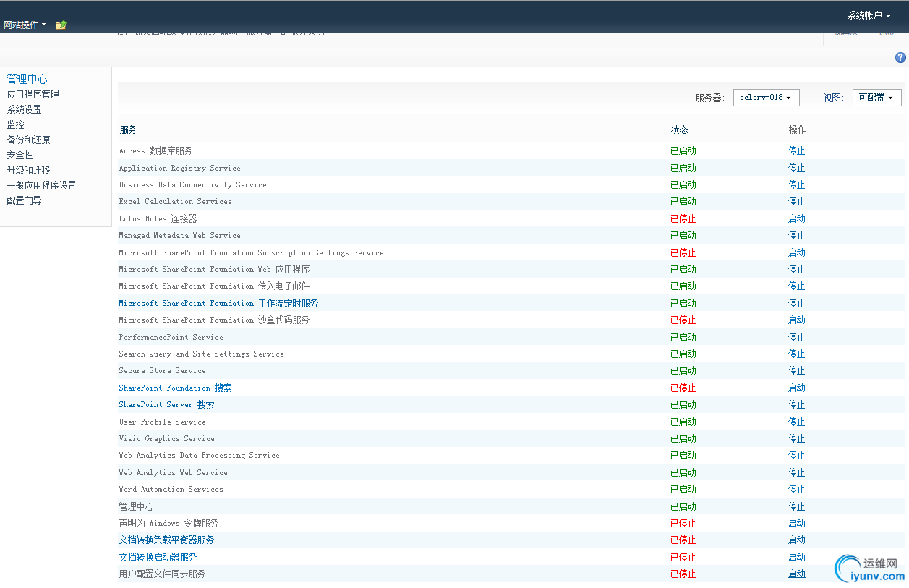Click the 服务 column header

(x=128, y=129)
